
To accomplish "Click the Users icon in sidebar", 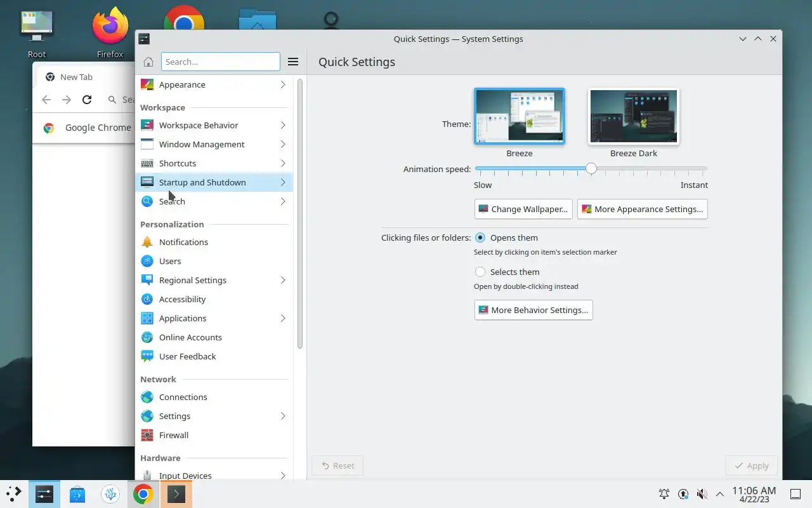I will [x=147, y=261].
